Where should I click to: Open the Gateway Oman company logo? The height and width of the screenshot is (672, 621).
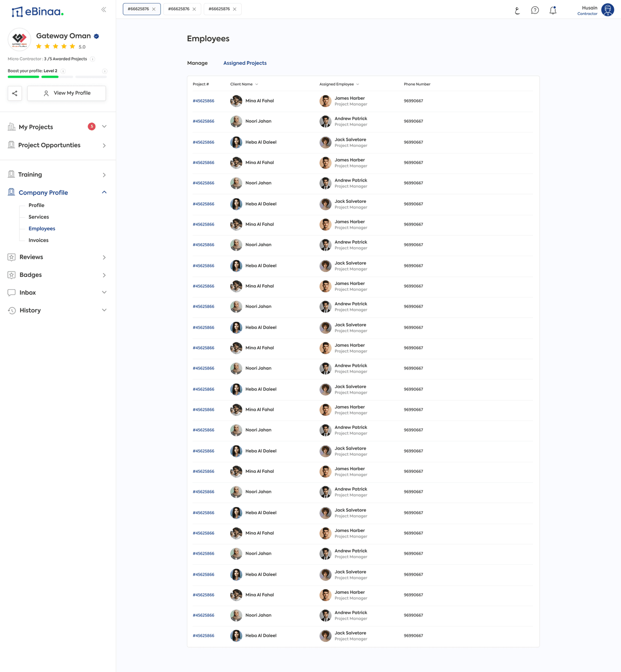click(x=19, y=39)
